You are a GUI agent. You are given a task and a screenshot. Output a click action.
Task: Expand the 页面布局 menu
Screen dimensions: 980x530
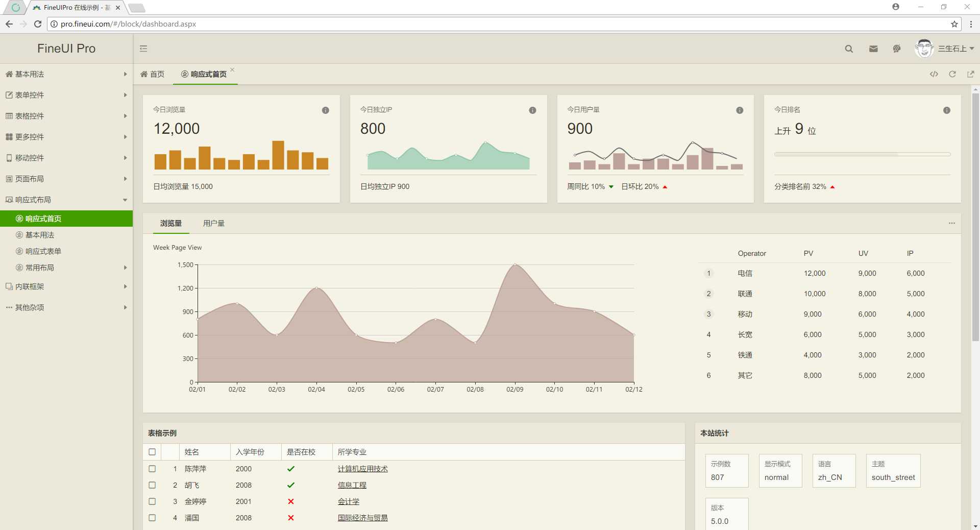click(66, 179)
